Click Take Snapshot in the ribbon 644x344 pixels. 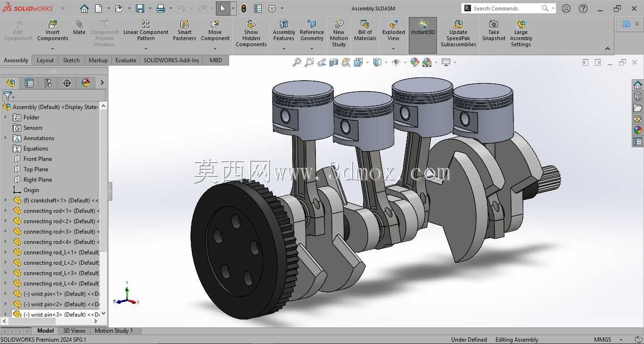point(494,31)
